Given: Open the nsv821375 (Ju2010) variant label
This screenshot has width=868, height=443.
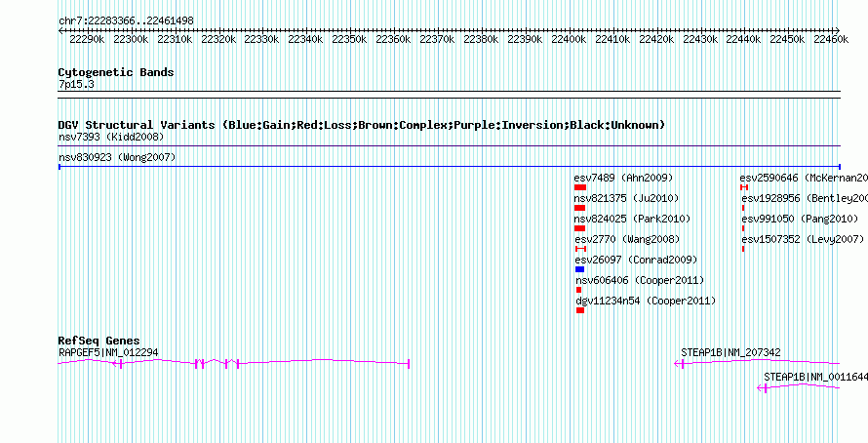Looking at the screenshot, I should [627, 198].
